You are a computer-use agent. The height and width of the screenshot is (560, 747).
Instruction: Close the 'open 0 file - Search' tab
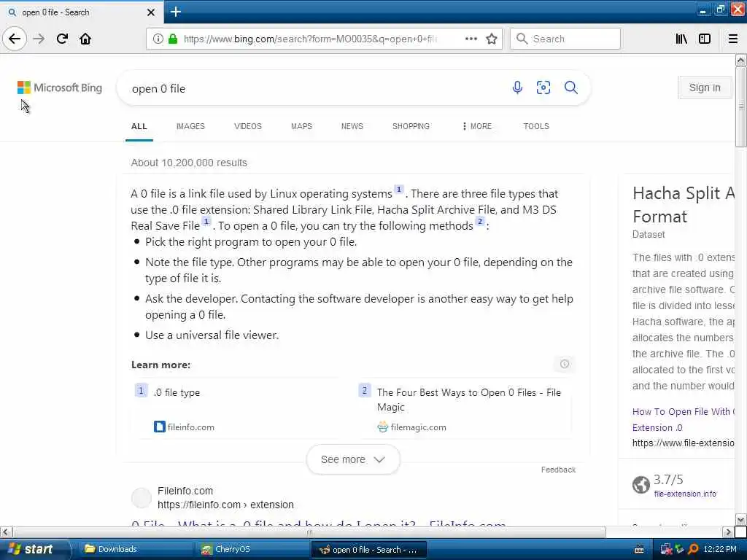(x=151, y=12)
